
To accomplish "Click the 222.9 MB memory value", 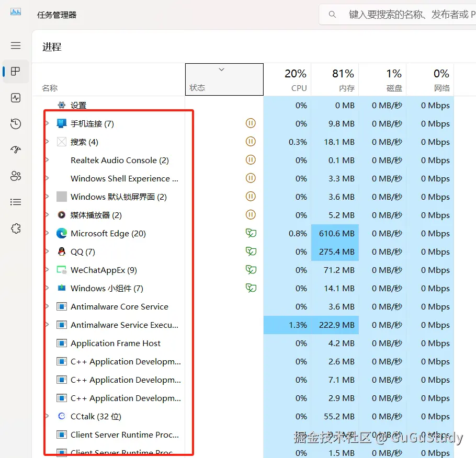I will point(336,325).
